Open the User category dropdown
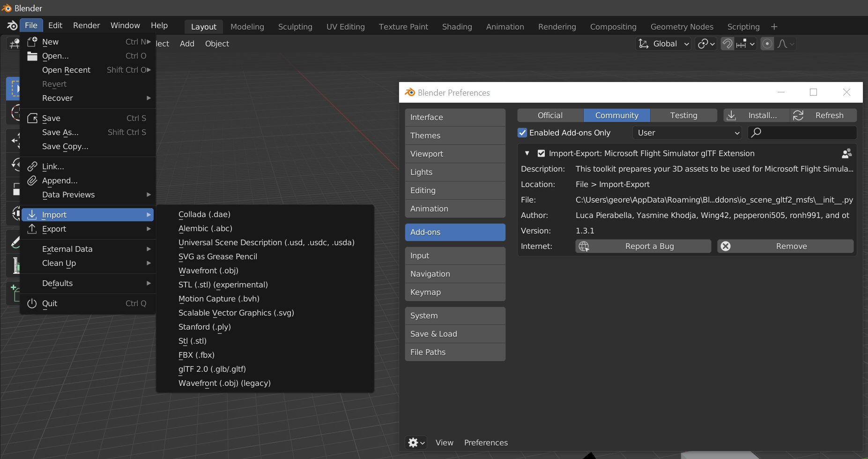 pos(687,133)
